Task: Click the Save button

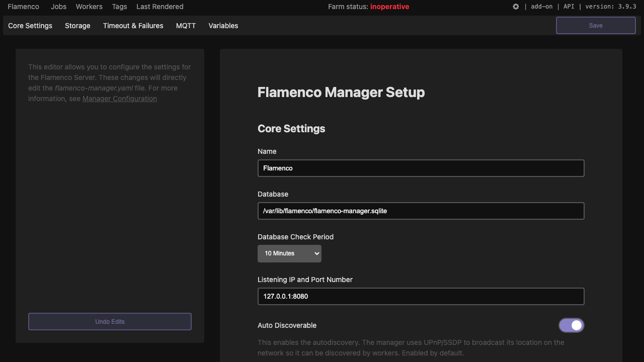Action: [596, 26]
